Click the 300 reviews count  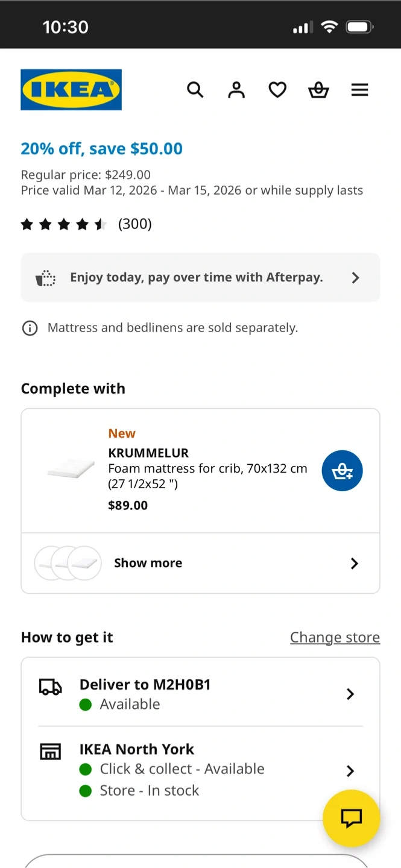click(135, 224)
